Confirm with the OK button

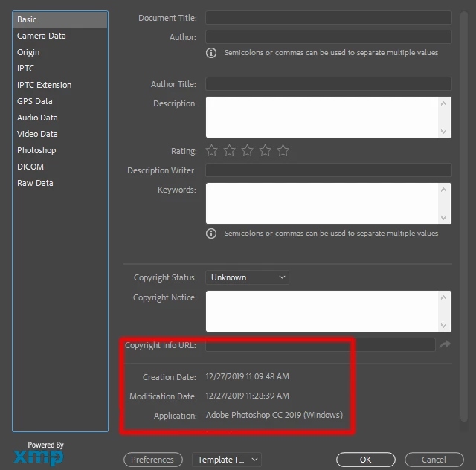pos(366,460)
